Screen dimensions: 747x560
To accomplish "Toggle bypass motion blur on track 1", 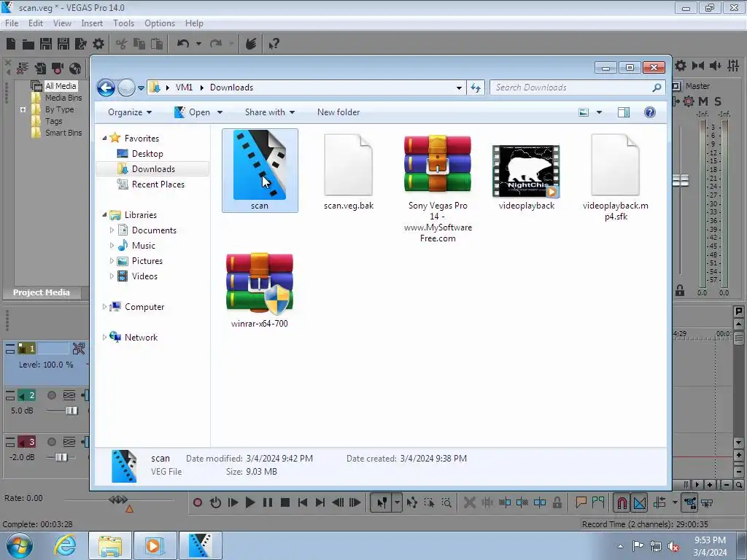I will 79,349.
